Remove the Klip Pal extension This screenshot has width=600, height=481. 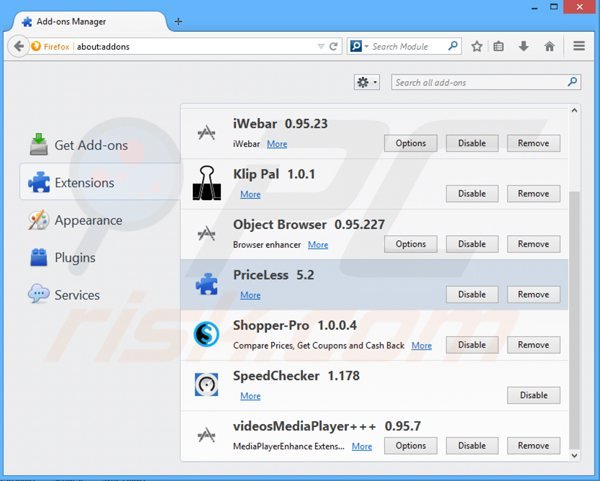533,194
